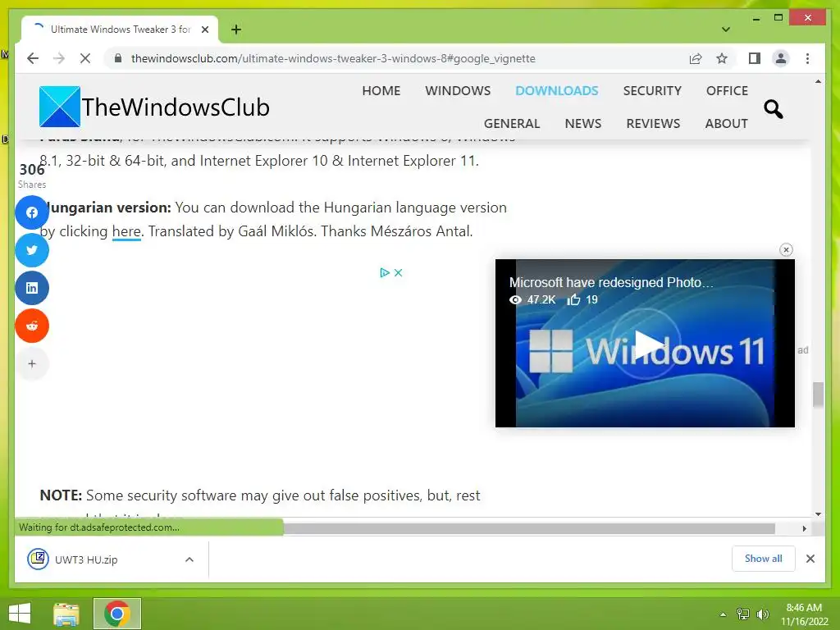This screenshot has width=840, height=630.
Task: Open the network tray icon
Action: click(x=743, y=614)
